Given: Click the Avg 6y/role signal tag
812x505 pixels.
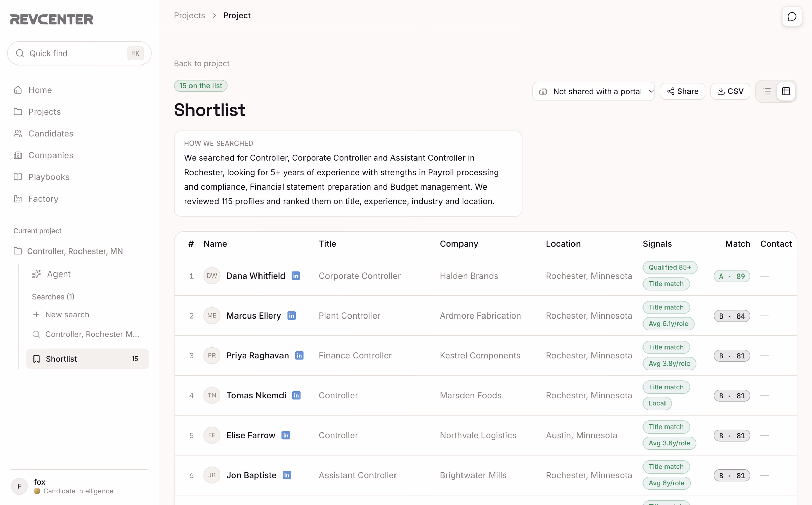Looking at the screenshot, I should [x=666, y=483].
